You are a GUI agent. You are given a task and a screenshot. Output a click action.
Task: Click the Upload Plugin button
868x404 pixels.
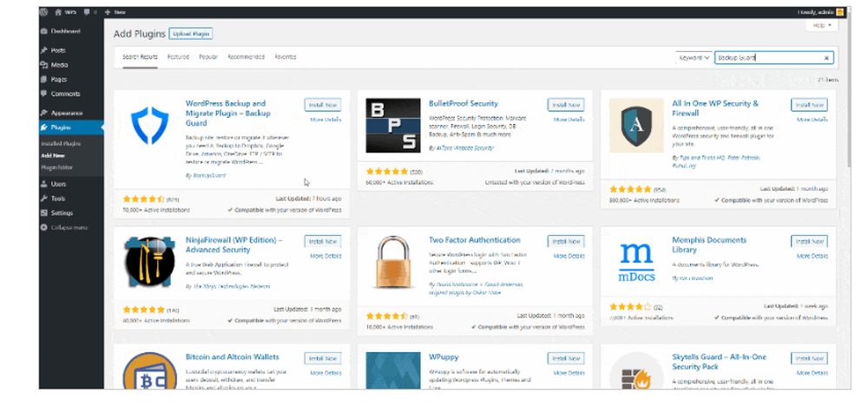[x=191, y=34]
